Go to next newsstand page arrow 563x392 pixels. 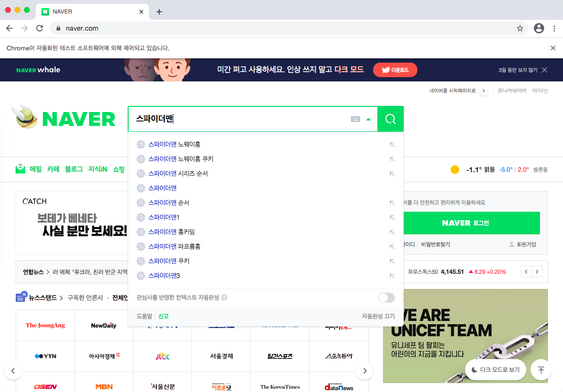point(365,371)
